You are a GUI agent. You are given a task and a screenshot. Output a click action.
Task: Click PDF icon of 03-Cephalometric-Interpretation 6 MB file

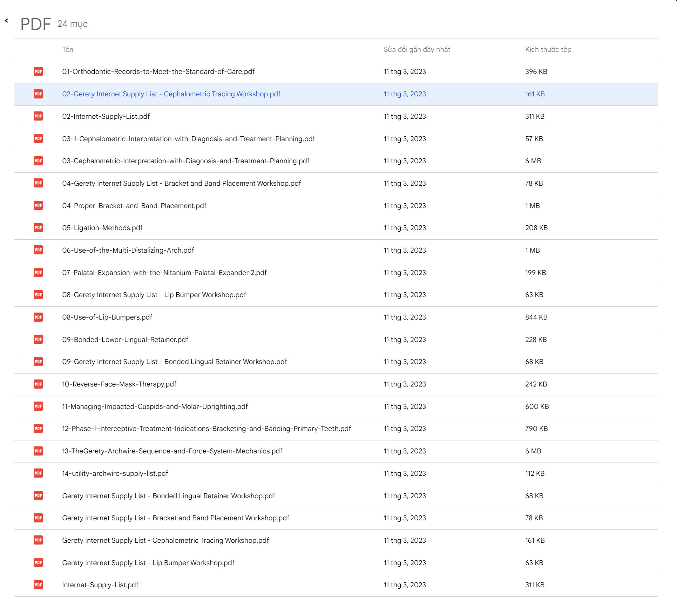38,161
